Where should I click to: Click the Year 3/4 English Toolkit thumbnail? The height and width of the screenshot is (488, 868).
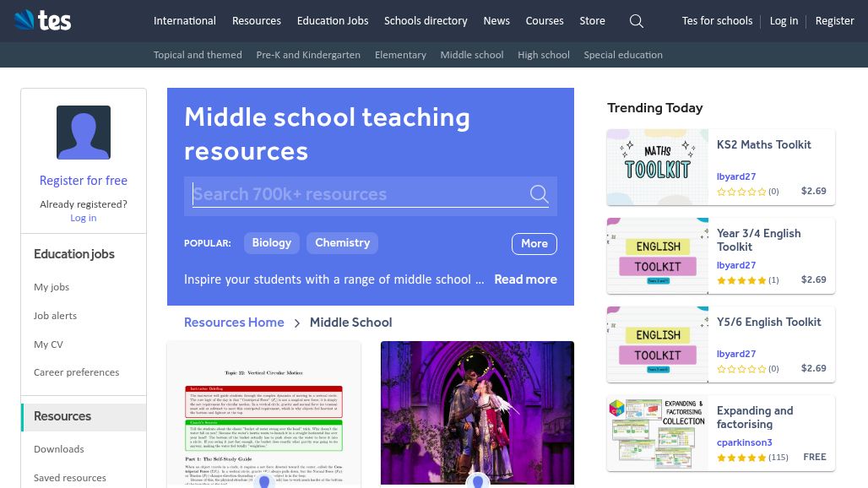pyautogui.click(x=658, y=256)
